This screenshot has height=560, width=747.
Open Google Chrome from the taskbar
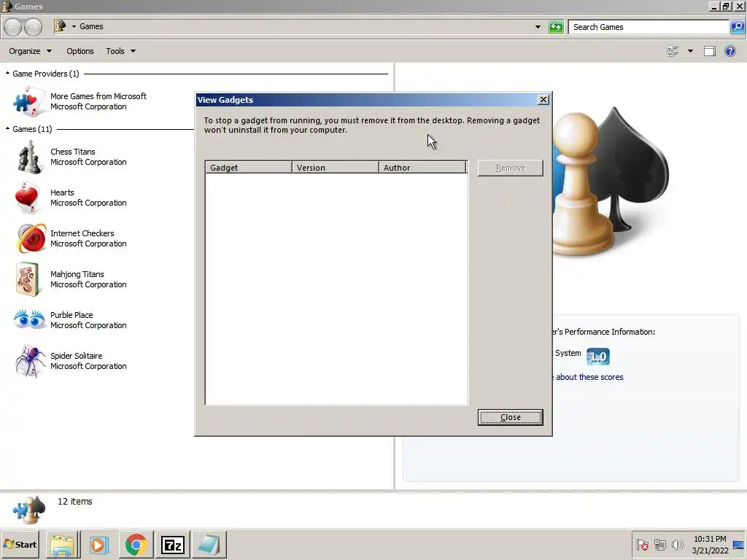click(136, 545)
